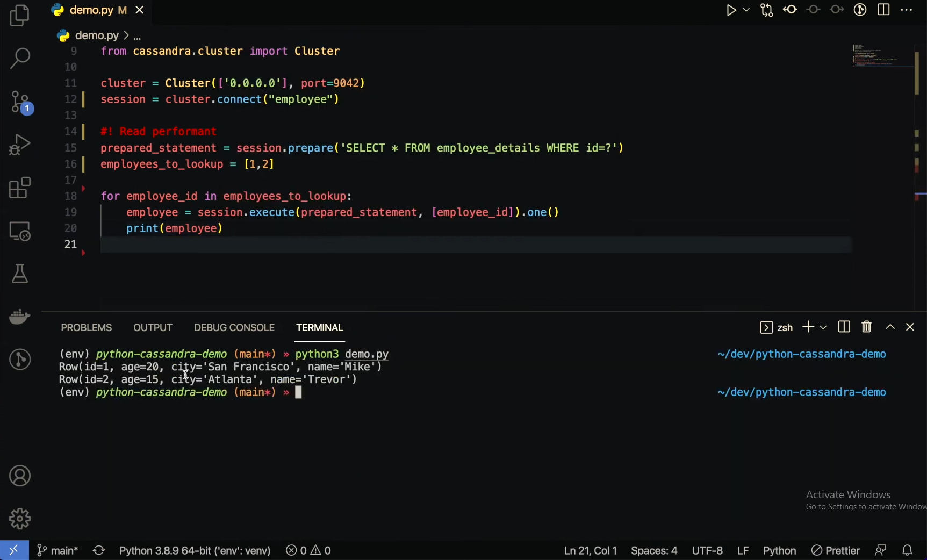927x560 pixels.
Task: Open the Extensions view
Action: (20, 188)
